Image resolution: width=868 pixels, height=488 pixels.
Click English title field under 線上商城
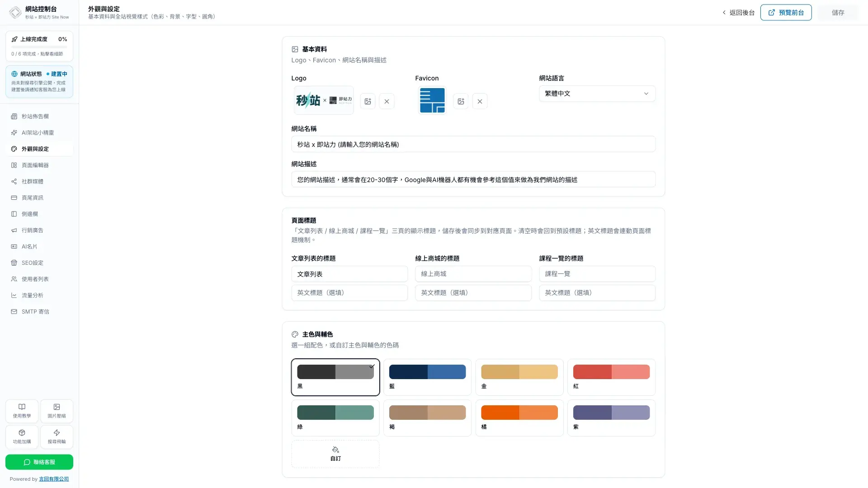coord(473,293)
